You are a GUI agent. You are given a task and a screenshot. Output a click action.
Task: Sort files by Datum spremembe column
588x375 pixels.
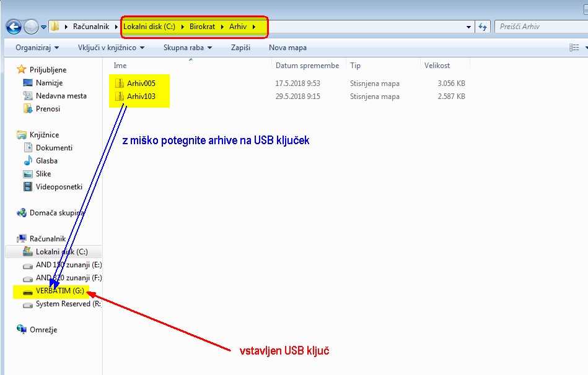pos(307,66)
